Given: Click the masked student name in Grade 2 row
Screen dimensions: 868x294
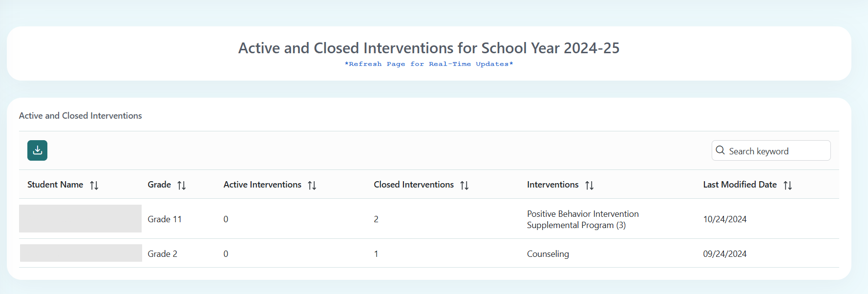Looking at the screenshot, I should coord(80,253).
